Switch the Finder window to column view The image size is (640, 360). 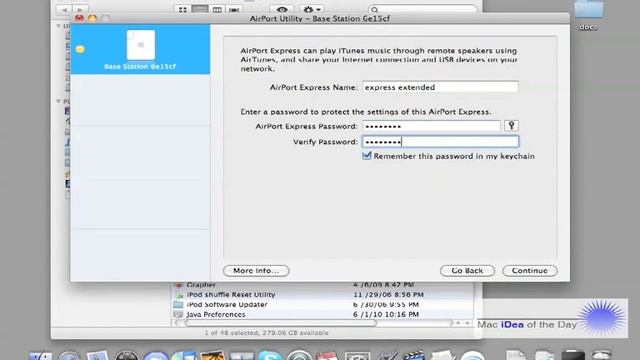(217, 9)
